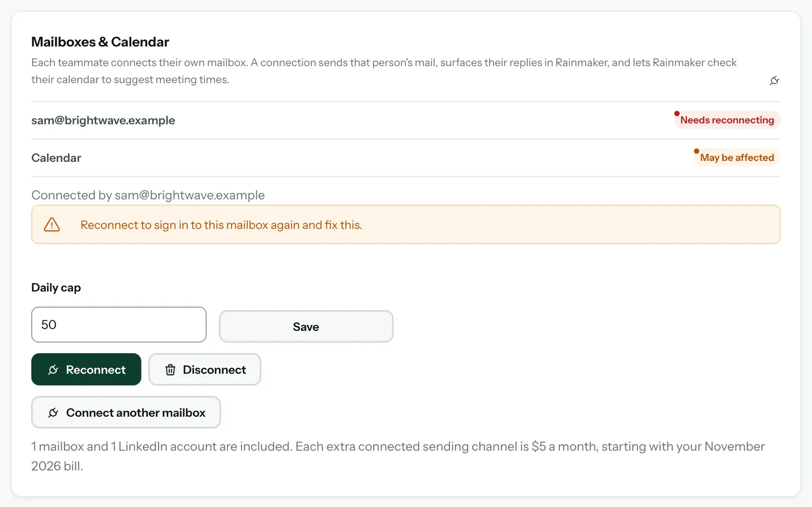This screenshot has width=812, height=507.
Task: Click the warning triangle icon in the alert
Action: tap(52, 225)
